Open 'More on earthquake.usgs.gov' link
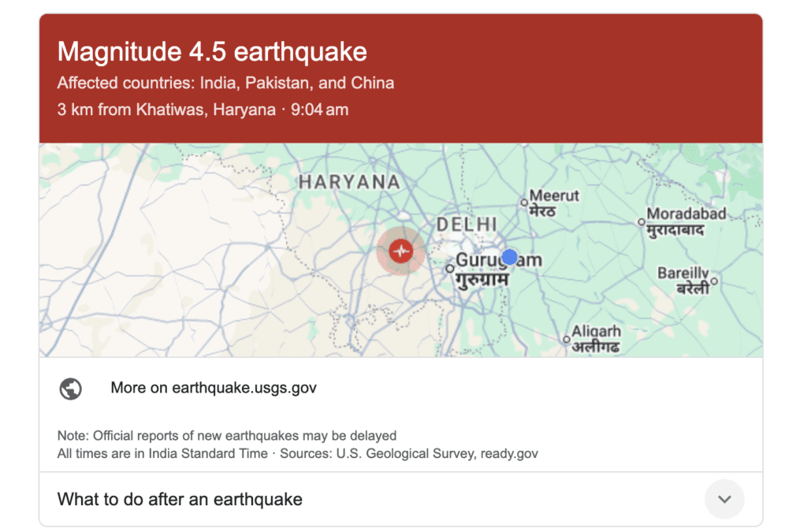Screen dimensions: 807x532 click(214, 388)
